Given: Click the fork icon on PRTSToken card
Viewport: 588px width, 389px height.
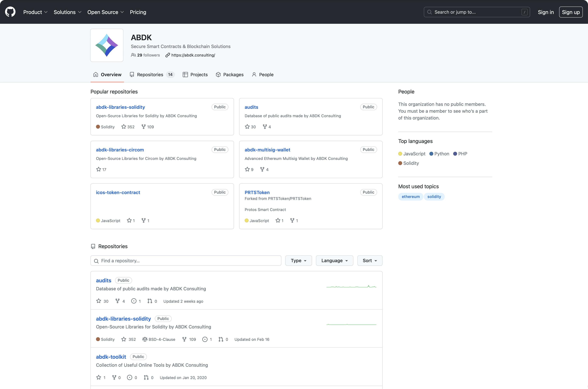Looking at the screenshot, I should pos(292,220).
